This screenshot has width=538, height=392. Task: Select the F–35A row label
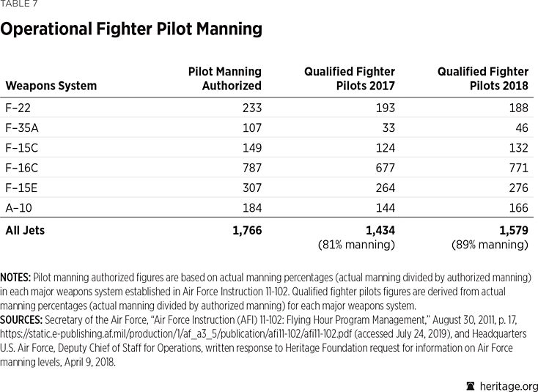click(22, 127)
